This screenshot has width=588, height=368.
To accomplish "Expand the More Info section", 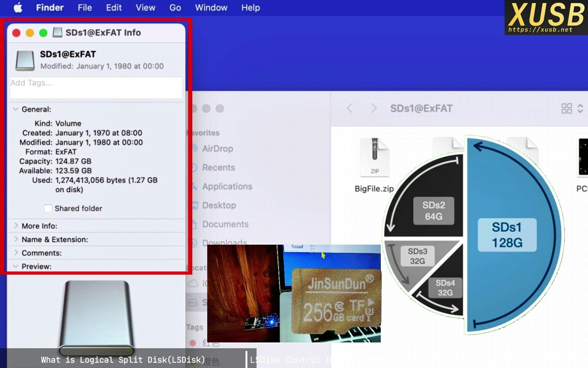I will point(16,226).
